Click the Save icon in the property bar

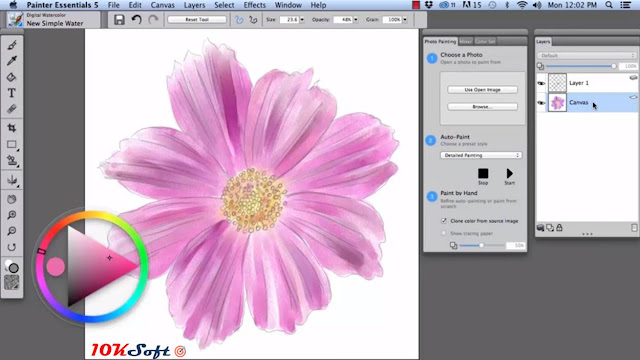click(119, 20)
